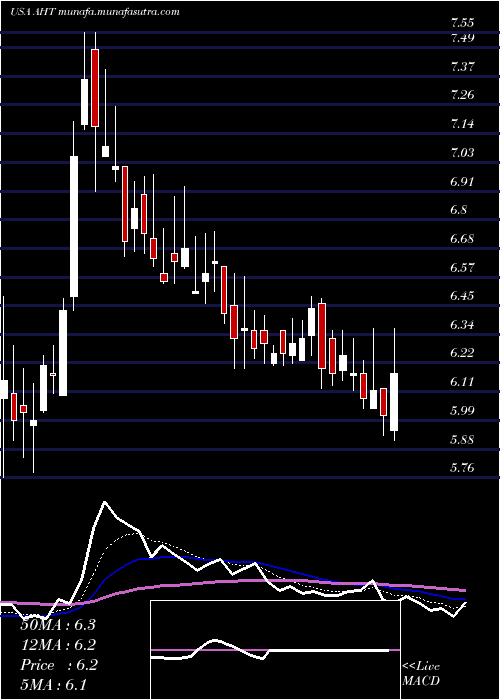This screenshot has width=500, height=700.
Task: Click the 7.14 price axis label
Action: tap(462, 124)
